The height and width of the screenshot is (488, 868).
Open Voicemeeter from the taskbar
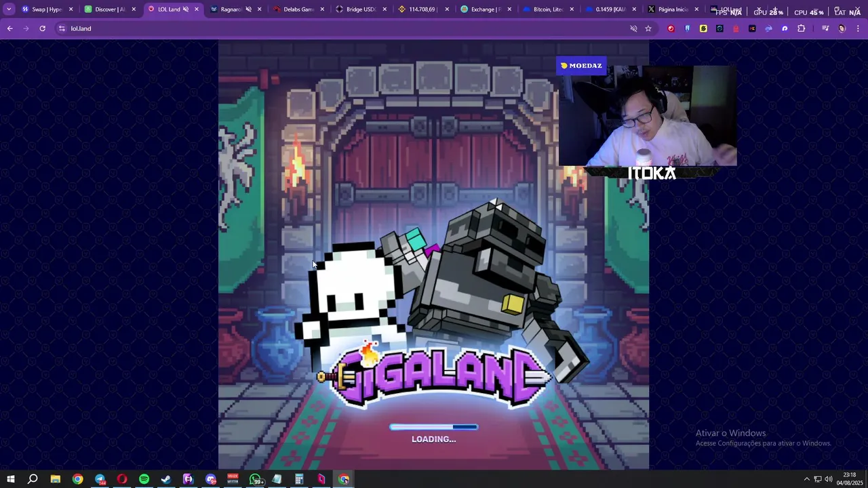tap(233, 479)
